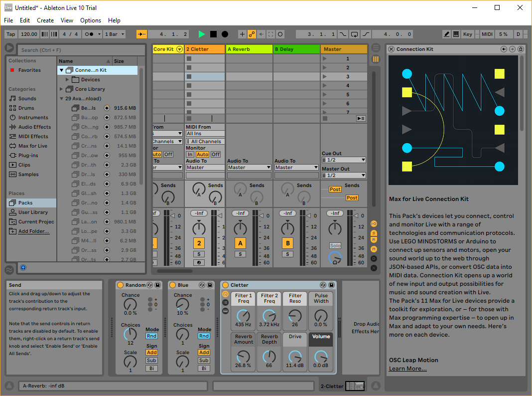Open Cue Out 1/2 dropdown

point(344,160)
